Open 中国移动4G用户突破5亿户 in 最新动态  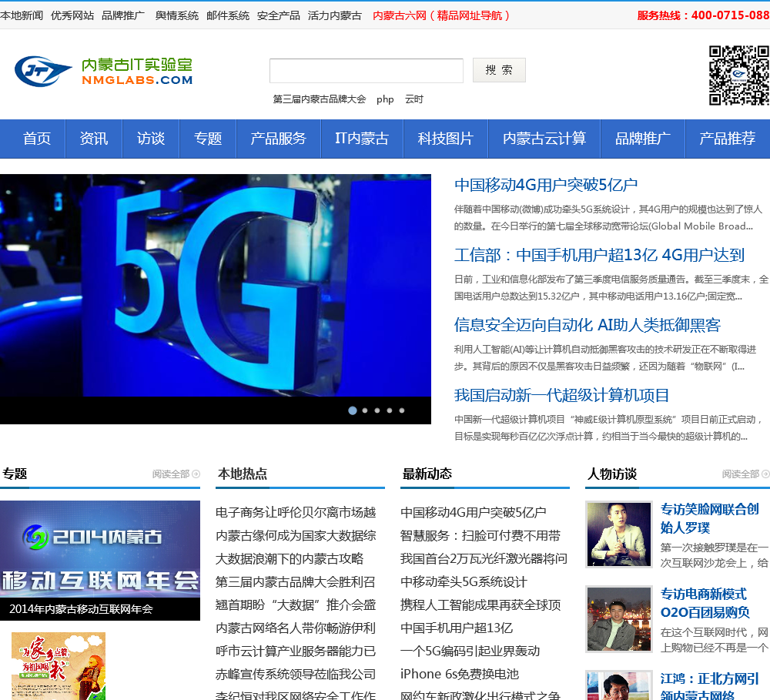click(x=474, y=513)
